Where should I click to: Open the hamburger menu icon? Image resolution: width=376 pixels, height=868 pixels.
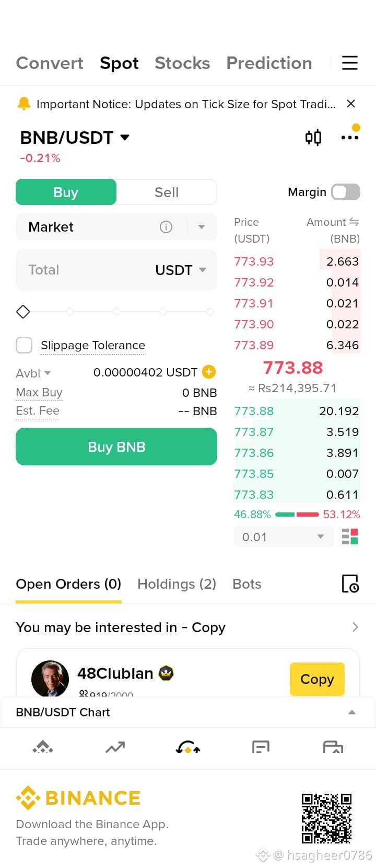tap(350, 63)
